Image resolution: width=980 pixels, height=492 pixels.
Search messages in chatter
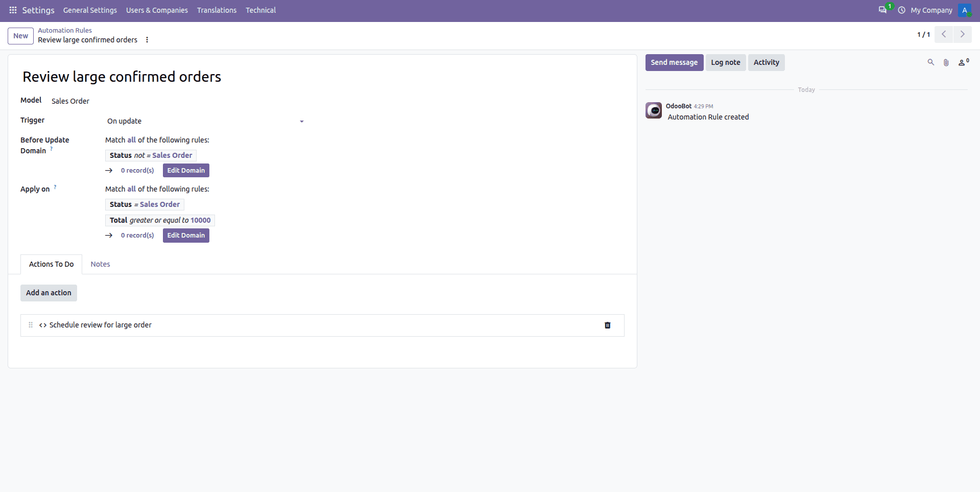[x=930, y=62]
